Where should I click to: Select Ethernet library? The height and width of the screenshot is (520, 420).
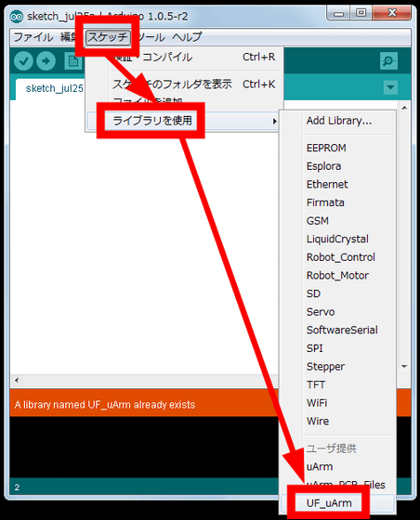coord(327,185)
